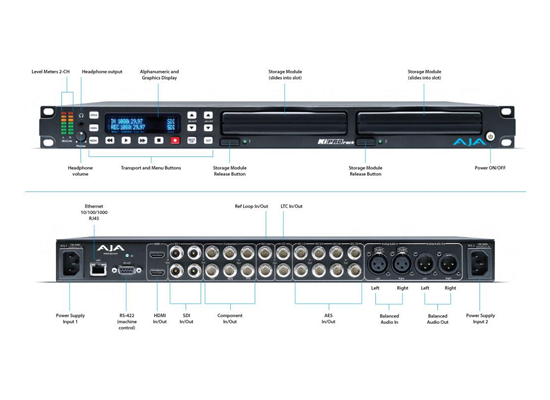Click the 'Power Supply Input 1' label
The height and width of the screenshot is (400, 550).
tap(70, 319)
